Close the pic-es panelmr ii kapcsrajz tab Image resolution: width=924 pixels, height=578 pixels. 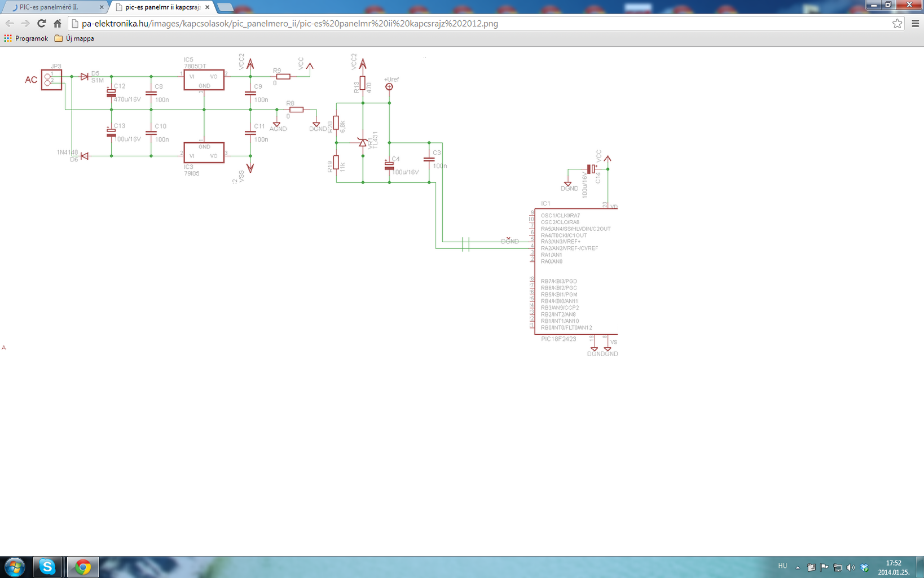[x=207, y=7]
